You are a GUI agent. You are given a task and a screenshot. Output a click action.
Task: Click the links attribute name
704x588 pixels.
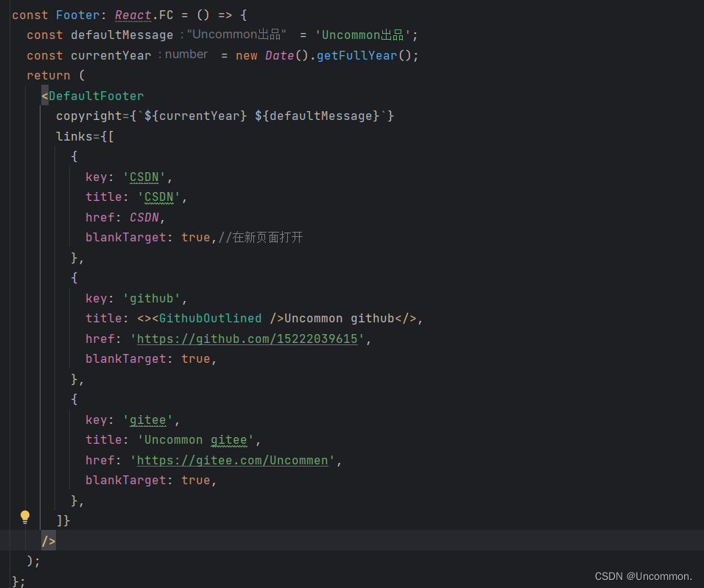coord(74,136)
